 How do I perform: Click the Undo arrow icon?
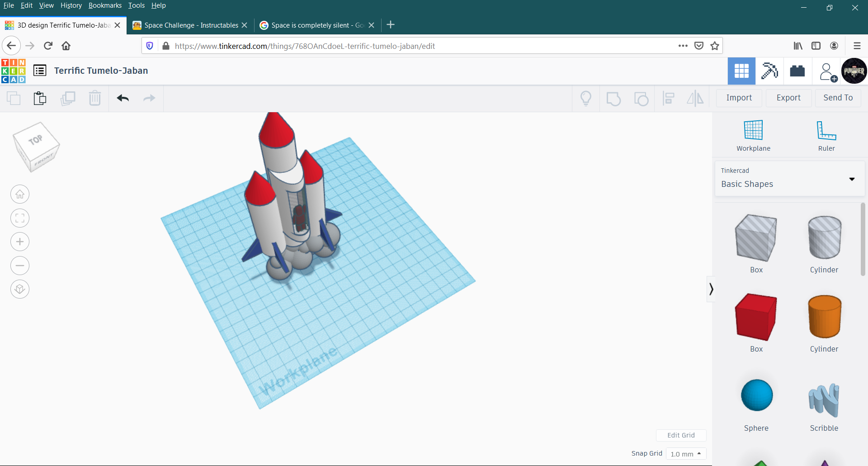(123, 98)
